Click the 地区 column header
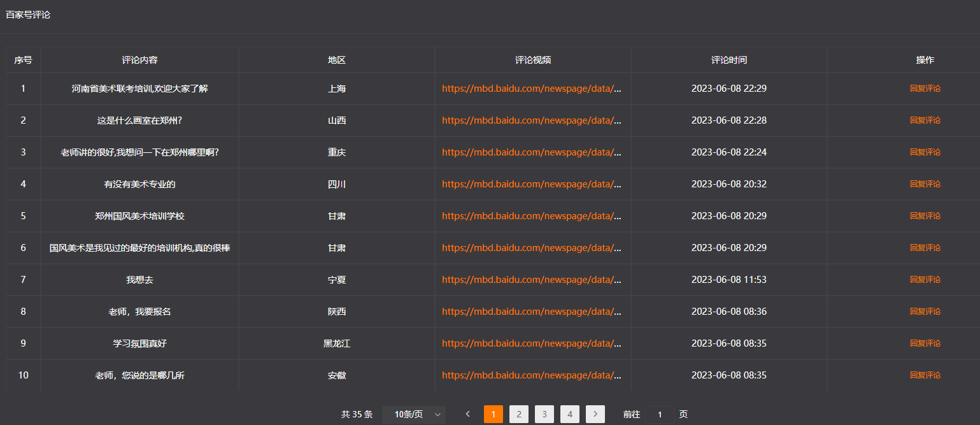This screenshot has height=425, width=980. point(337,60)
